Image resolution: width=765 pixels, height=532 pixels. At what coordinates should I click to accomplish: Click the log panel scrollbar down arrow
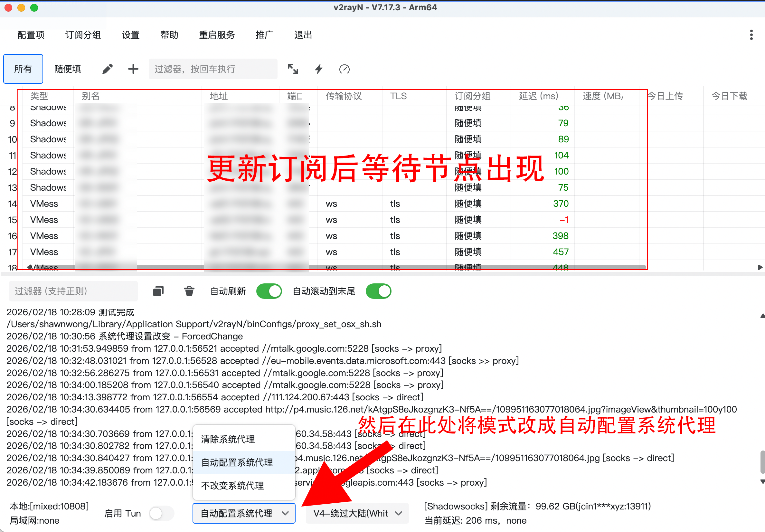[762, 482]
